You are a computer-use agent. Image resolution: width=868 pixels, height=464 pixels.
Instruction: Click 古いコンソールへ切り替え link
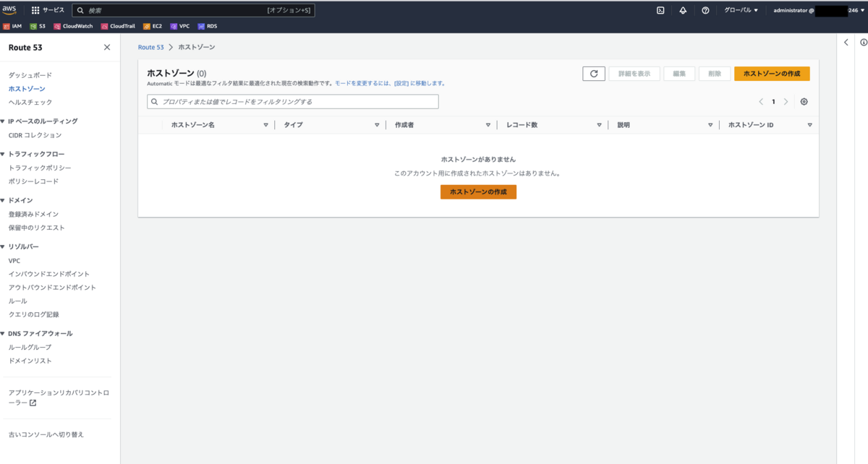[46, 434]
